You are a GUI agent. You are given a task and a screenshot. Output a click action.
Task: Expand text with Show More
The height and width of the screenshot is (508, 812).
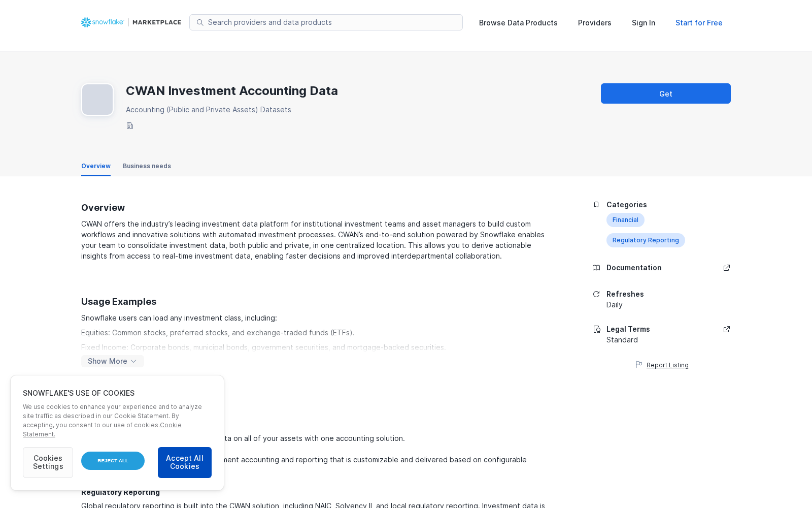click(x=112, y=361)
